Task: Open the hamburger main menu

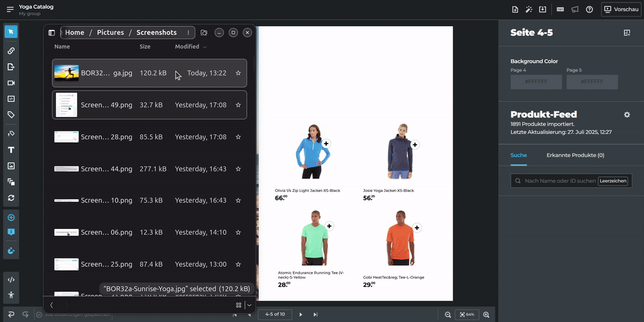Action: tap(10, 9)
